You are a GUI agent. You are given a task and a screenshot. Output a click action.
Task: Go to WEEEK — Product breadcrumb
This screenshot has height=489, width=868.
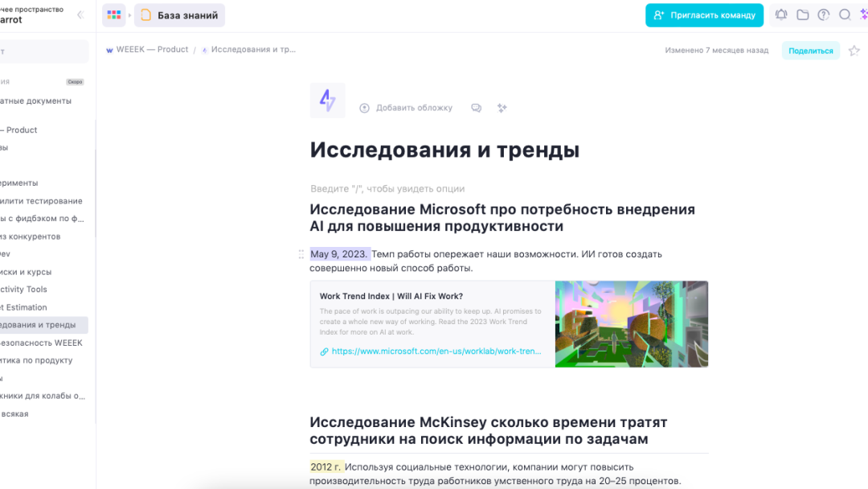tap(147, 50)
